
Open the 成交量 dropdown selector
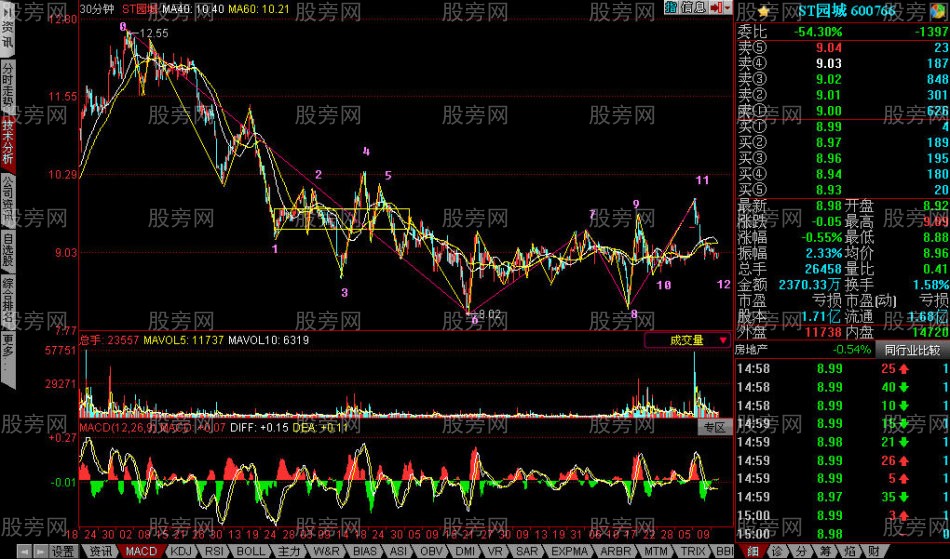688,340
